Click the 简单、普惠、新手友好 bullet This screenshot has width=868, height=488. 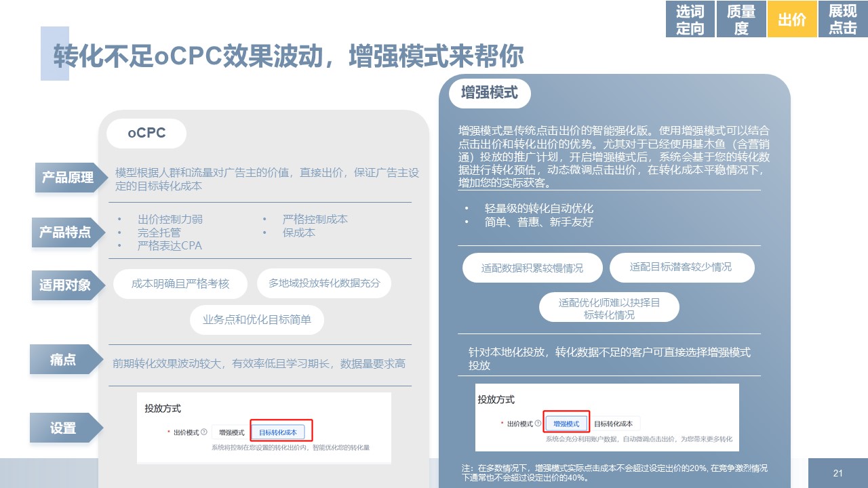click(539, 222)
